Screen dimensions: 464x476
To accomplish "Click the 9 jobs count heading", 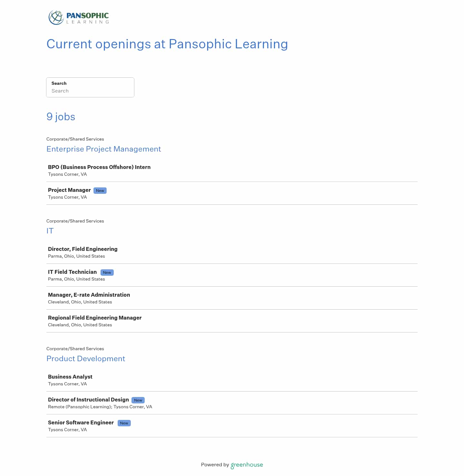I will [61, 117].
